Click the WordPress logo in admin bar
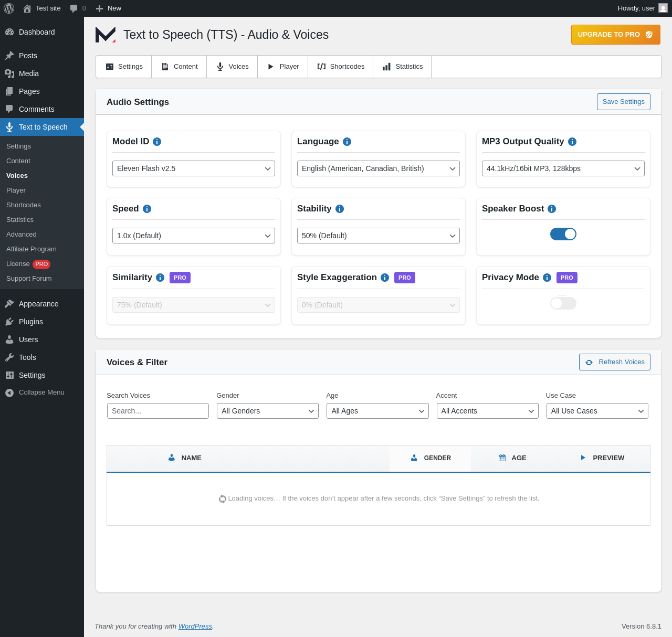 tap(9, 8)
